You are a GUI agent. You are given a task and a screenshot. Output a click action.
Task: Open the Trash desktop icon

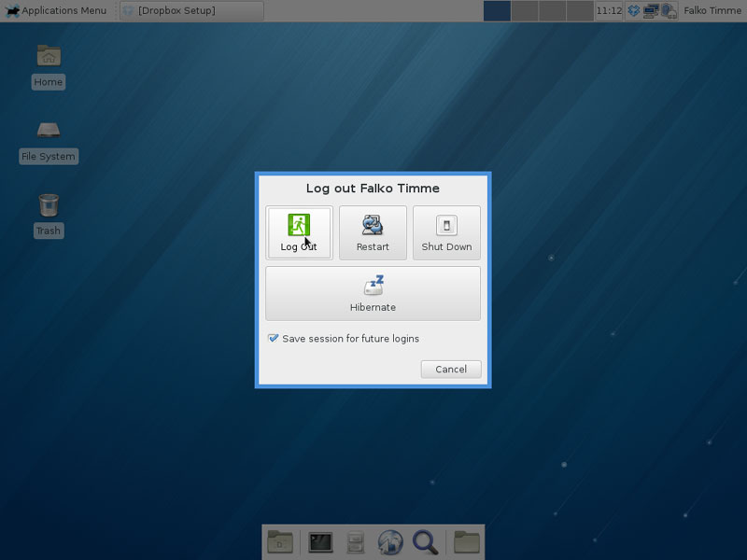49,214
